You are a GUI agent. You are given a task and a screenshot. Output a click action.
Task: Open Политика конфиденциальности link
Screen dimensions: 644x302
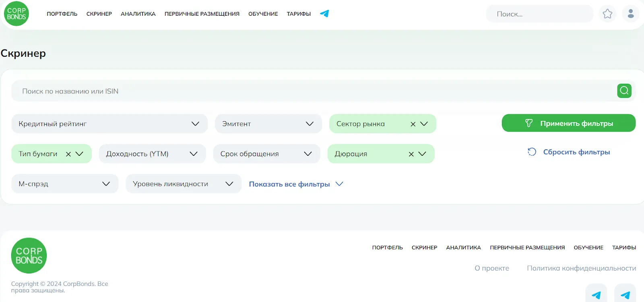[582, 268]
